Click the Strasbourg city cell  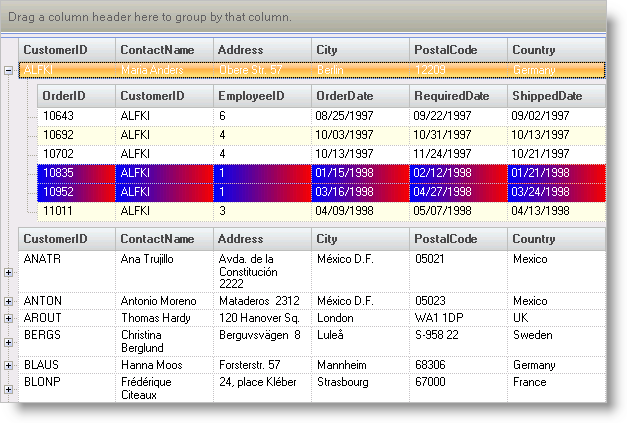(359, 382)
